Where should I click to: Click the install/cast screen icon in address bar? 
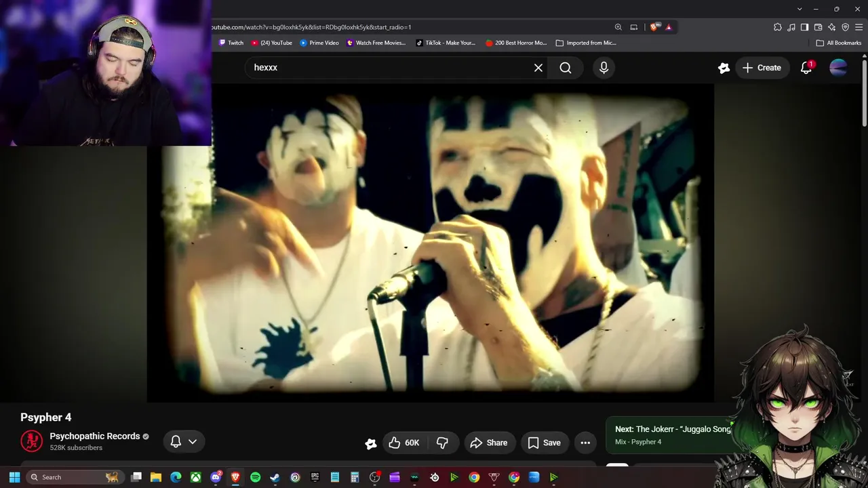(634, 27)
